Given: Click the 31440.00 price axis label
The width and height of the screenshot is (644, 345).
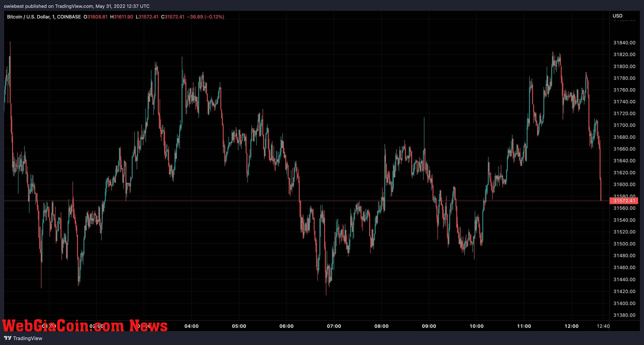Looking at the screenshot, I should (624, 280).
